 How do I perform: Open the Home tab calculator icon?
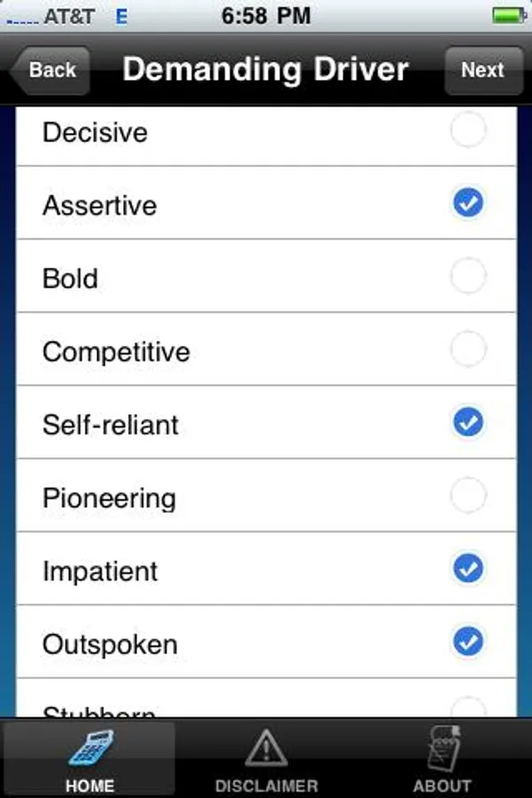click(x=91, y=748)
